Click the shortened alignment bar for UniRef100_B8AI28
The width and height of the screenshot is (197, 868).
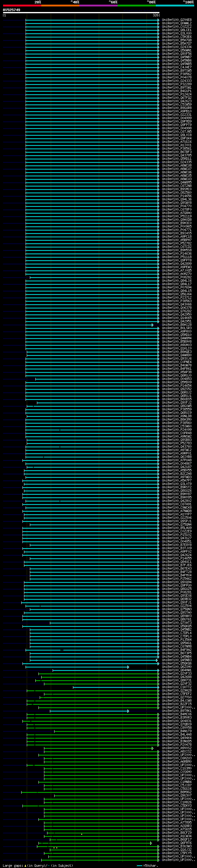90,325
